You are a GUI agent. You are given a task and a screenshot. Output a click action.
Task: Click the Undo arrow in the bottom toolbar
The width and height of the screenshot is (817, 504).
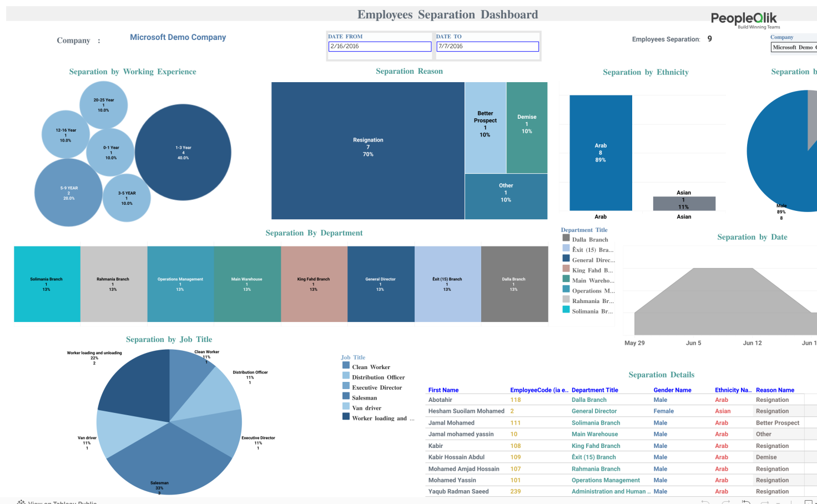705,501
